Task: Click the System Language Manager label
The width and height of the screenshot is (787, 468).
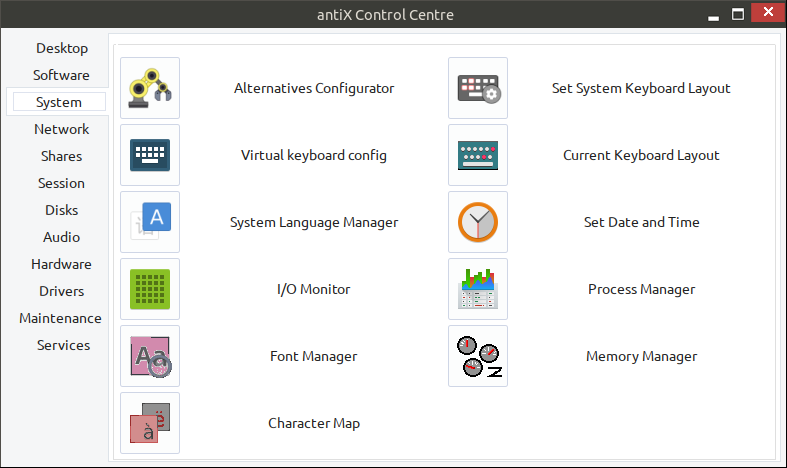Action: [x=314, y=222]
